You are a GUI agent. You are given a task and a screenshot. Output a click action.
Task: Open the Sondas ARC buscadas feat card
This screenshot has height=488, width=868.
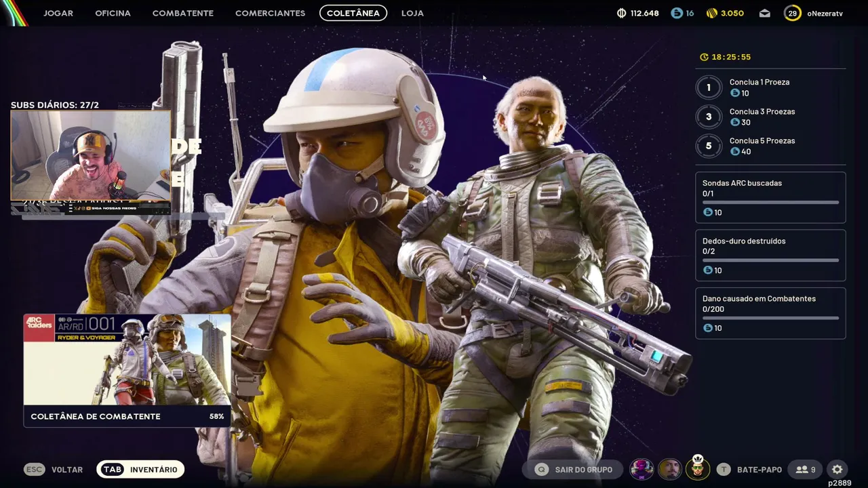click(x=770, y=197)
